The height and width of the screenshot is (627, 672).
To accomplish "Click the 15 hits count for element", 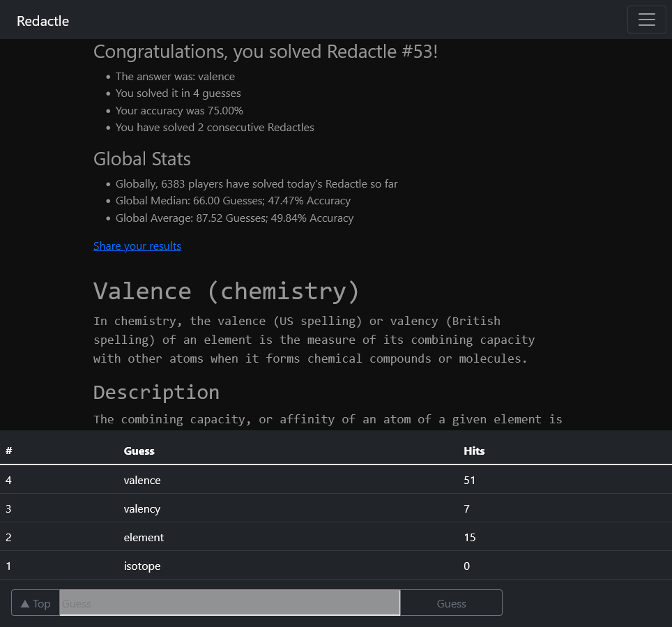I will (469, 537).
